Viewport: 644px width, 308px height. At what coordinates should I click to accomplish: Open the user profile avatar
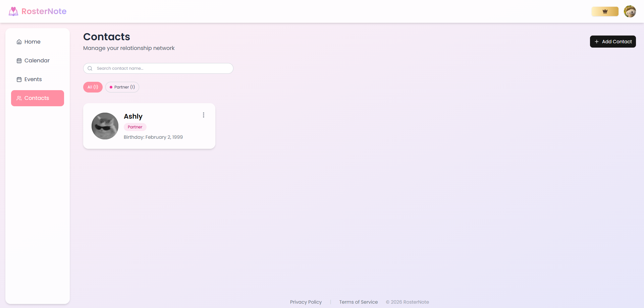pyautogui.click(x=630, y=11)
